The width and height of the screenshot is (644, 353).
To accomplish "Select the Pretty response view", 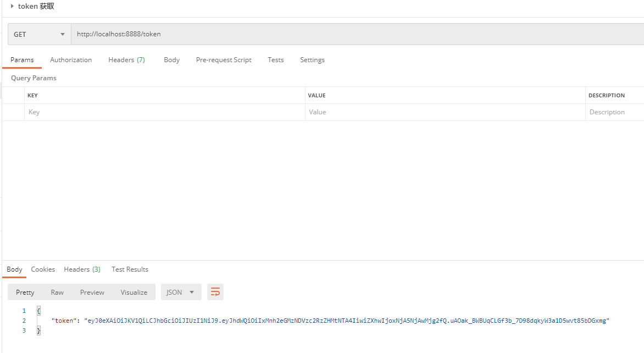I will click(x=25, y=292).
